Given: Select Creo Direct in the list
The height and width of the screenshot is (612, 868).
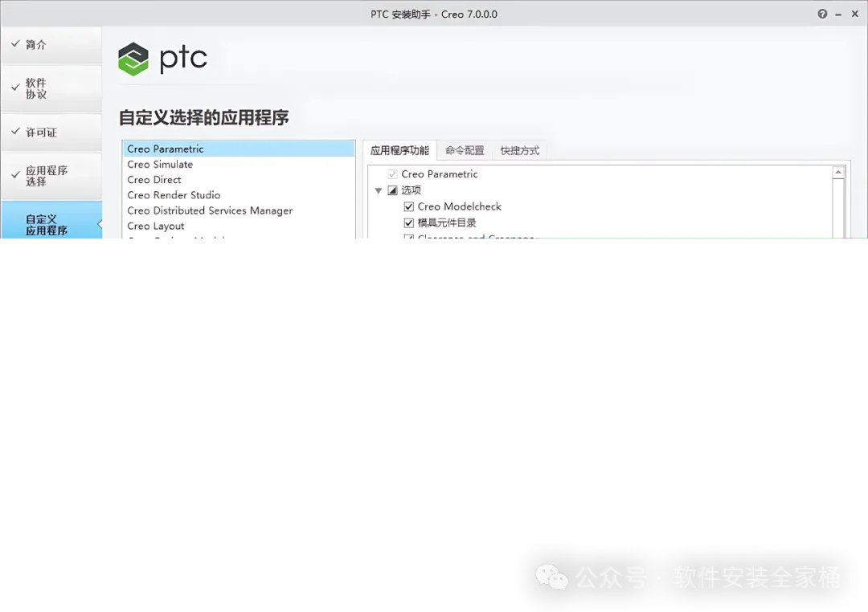Looking at the screenshot, I should click(238, 180).
